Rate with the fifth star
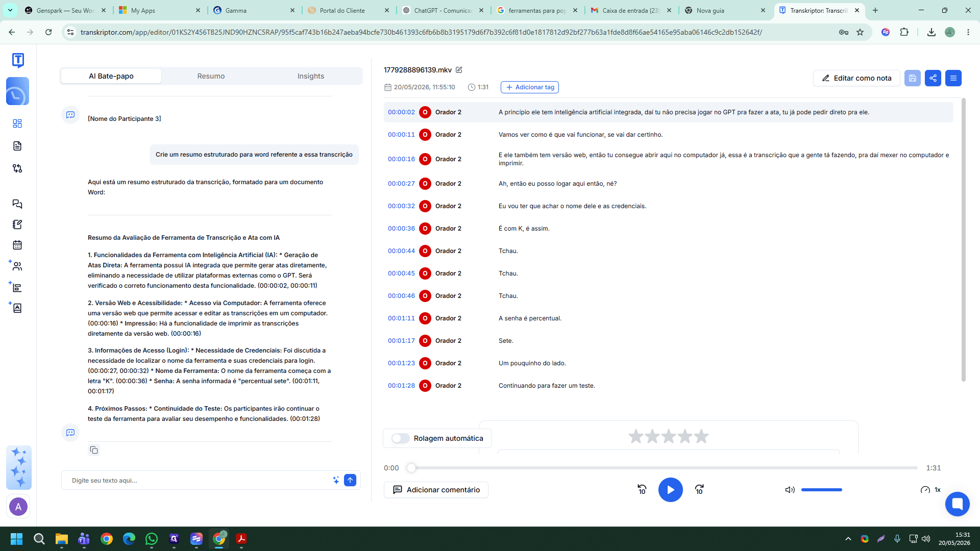This screenshot has height=551, width=980. click(701, 436)
